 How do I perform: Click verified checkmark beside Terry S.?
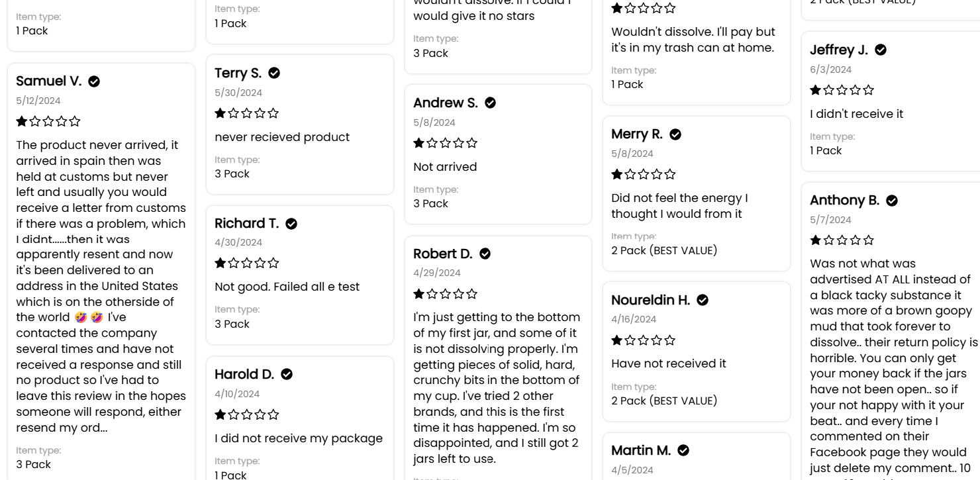[x=274, y=73]
